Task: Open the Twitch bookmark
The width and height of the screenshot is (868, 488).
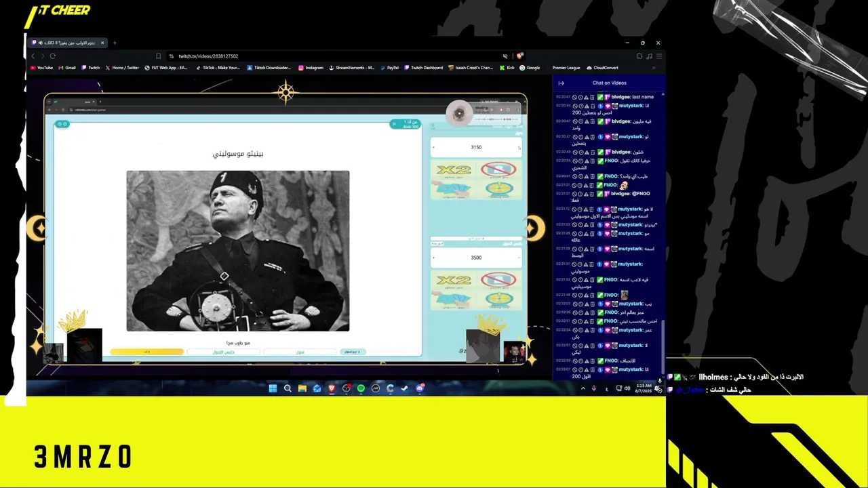Action: (90, 68)
